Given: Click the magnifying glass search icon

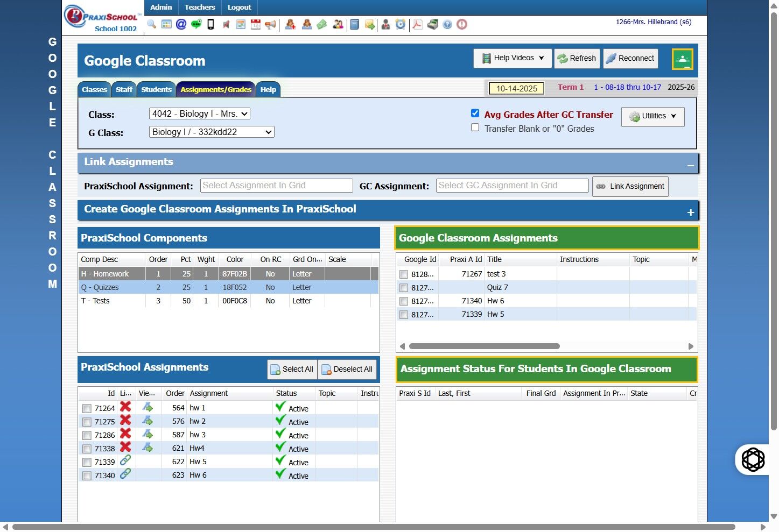Looking at the screenshot, I should click(x=151, y=24).
